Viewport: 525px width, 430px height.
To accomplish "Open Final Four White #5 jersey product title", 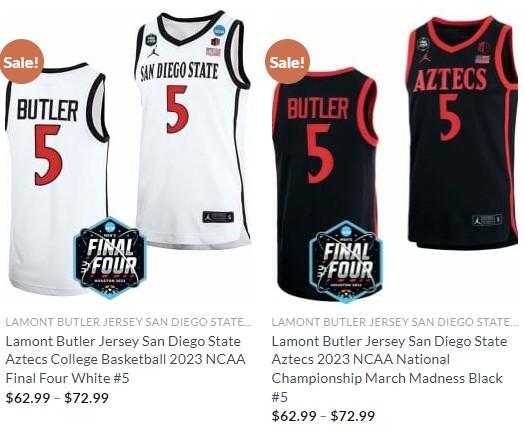I will coord(126,360).
